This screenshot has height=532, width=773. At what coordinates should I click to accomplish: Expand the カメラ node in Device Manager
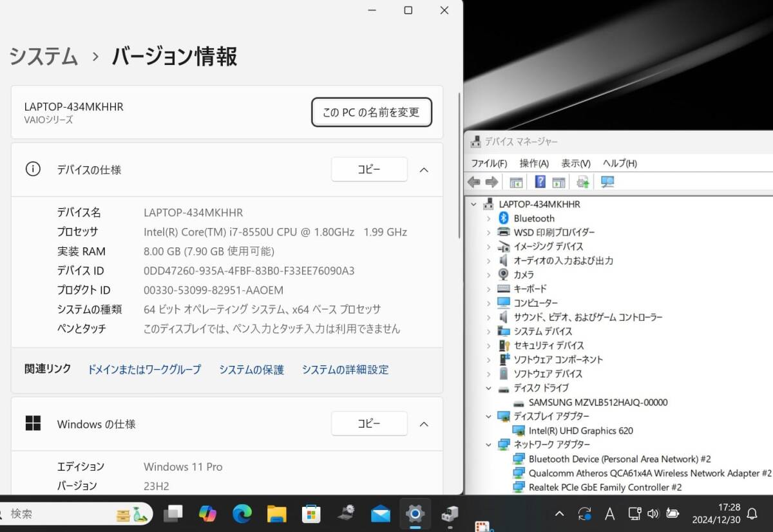[x=489, y=275]
